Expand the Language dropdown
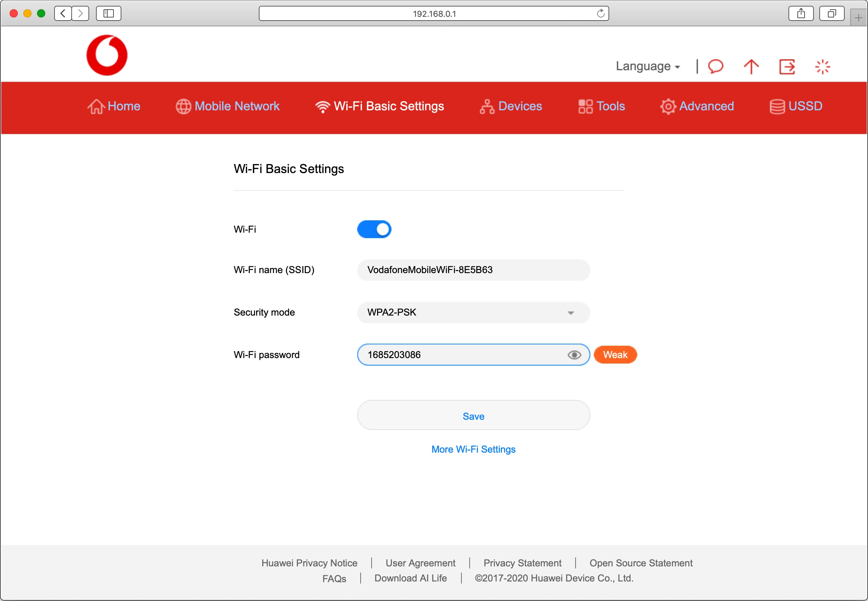868x601 pixels. [648, 66]
